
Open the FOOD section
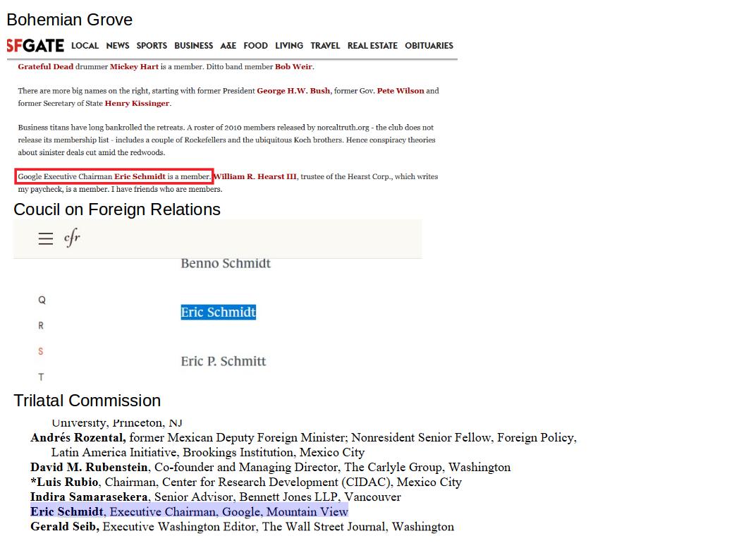[x=255, y=46]
